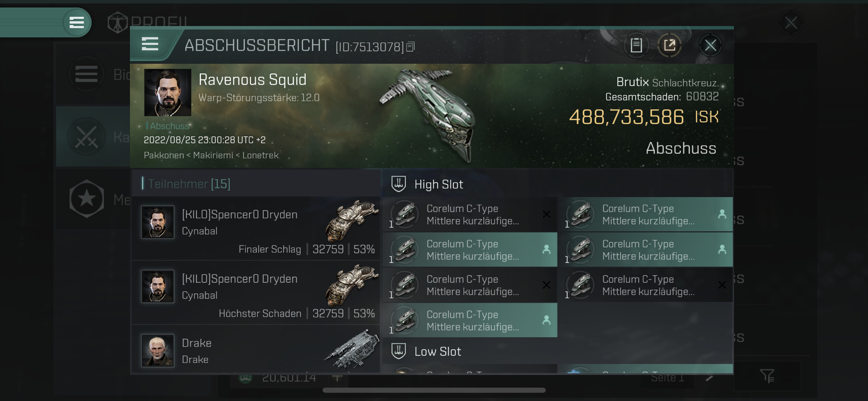Click the High Slot section icon
This screenshot has width=868, height=401.
pyautogui.click(x=398, y=184)
